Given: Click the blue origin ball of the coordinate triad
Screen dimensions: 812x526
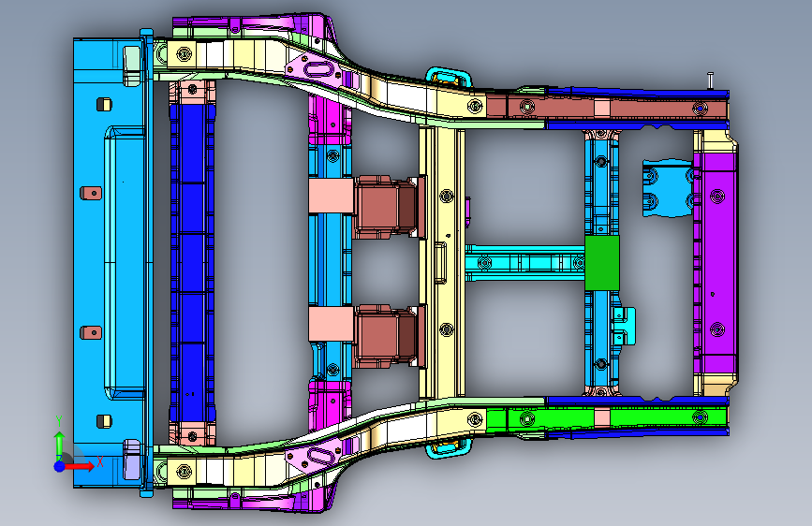Looking at the screenshot, I should (60, 466).
